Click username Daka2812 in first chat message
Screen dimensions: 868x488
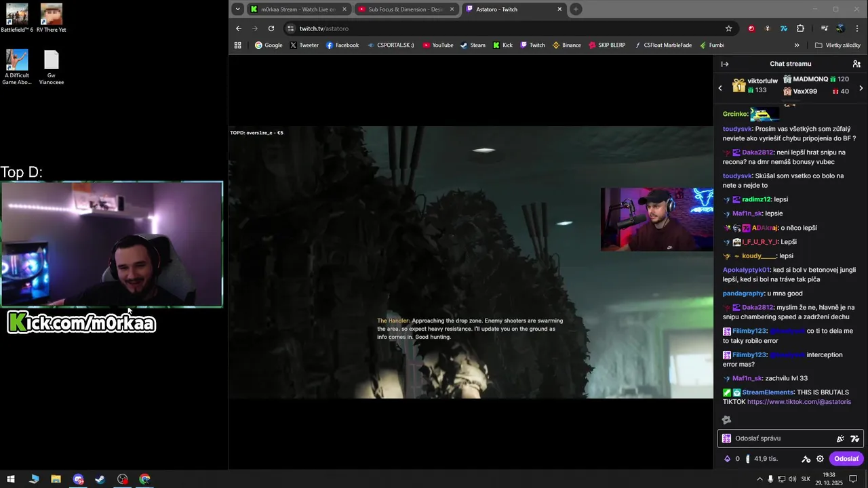(x=757, y=152)
